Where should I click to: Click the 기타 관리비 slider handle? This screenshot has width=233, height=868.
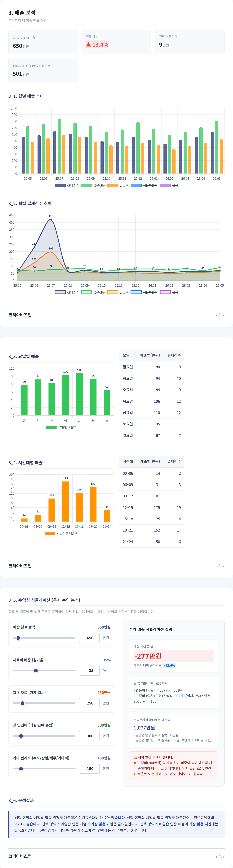[x=21, y=769]
